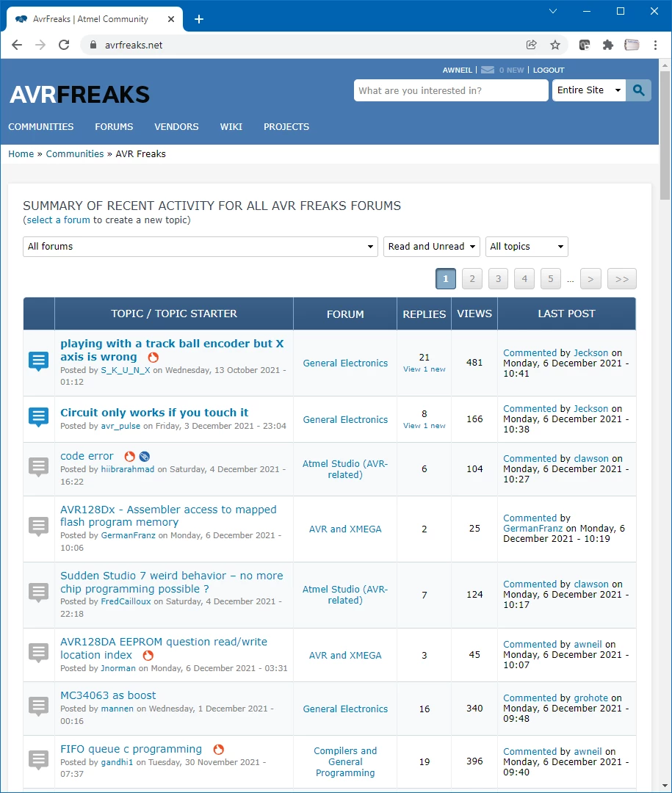Click topic icon for AVR128Dx row
672x793 pixels.
[39, 526]
